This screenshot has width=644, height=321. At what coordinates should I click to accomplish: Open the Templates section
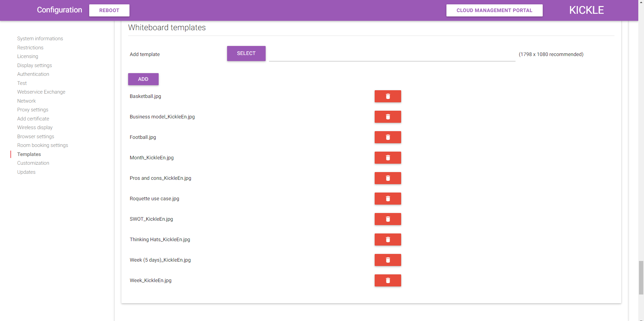click(29, 154)
